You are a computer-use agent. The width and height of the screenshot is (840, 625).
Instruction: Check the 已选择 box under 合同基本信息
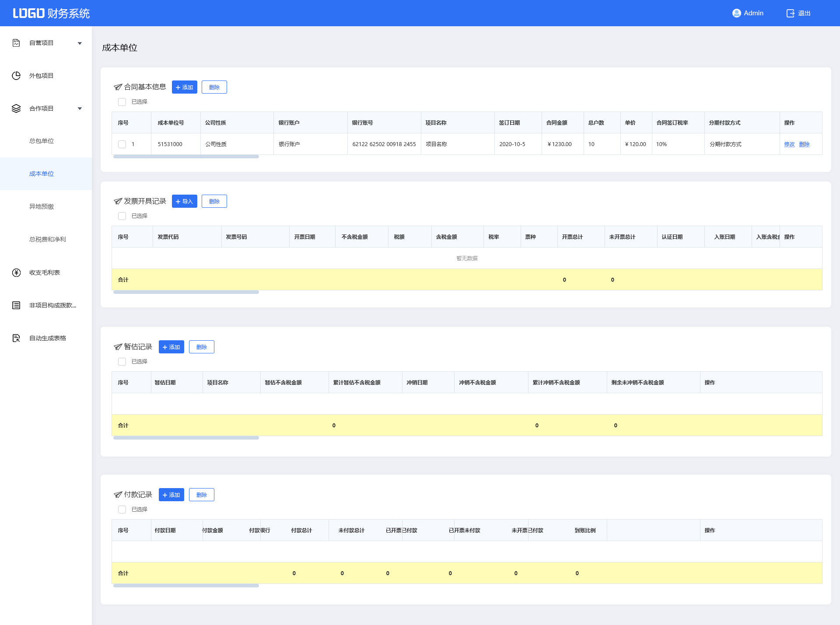pos(122,102)
